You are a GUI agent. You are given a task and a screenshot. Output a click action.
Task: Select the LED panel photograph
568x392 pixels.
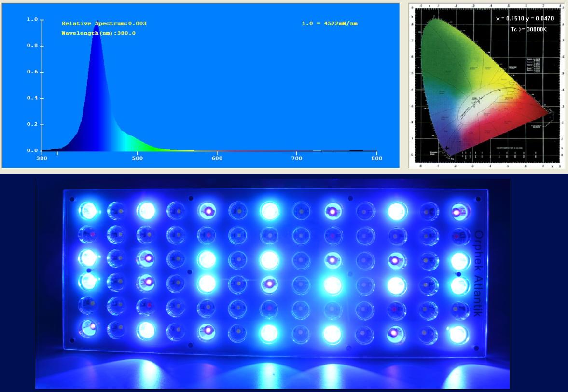tap(272, 284)
